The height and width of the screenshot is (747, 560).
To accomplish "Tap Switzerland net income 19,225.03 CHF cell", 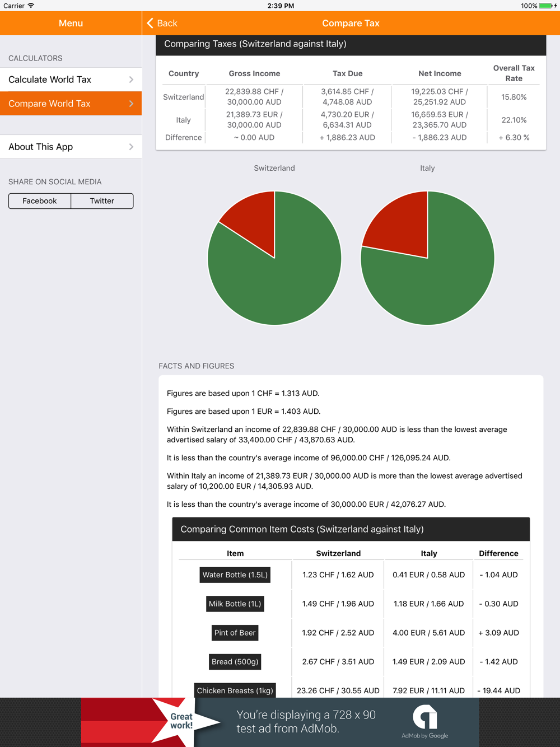I will point(440,97).
